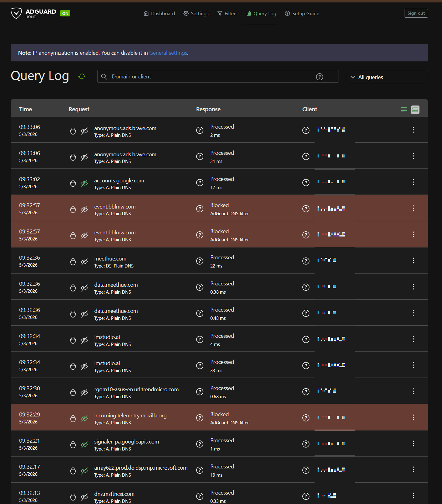The image size is (442, 504).
Task: Follow the General settings link
Action: (168, 53)
